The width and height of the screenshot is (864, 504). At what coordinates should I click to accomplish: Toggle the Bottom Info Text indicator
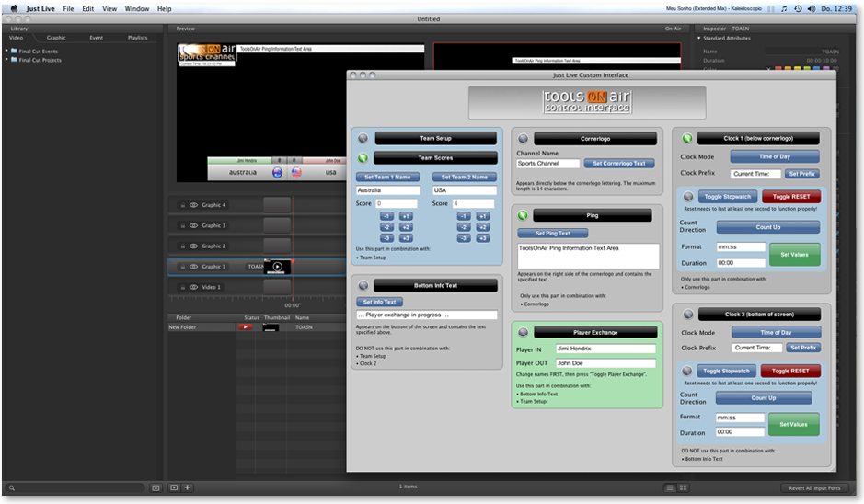[x=363, y=285]
